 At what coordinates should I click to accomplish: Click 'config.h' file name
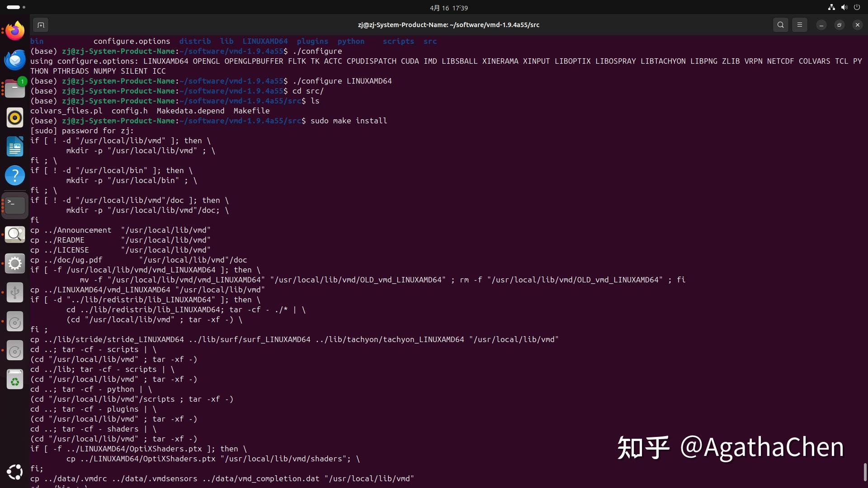pos(129,111)
